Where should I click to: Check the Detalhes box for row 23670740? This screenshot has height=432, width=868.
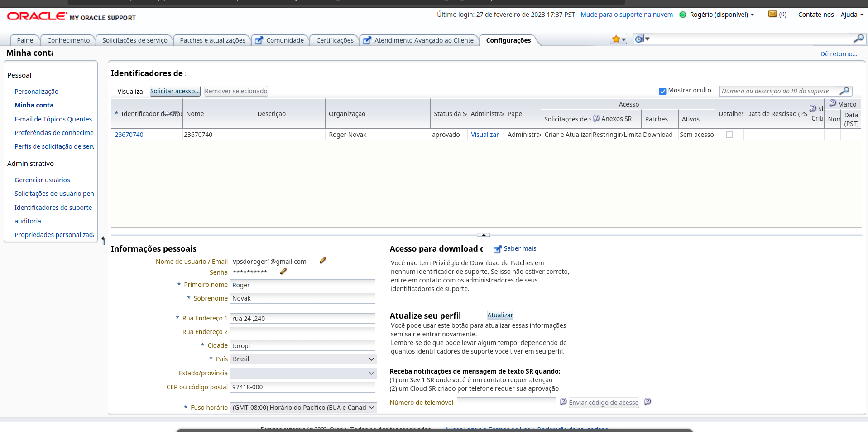pos(729,135)
